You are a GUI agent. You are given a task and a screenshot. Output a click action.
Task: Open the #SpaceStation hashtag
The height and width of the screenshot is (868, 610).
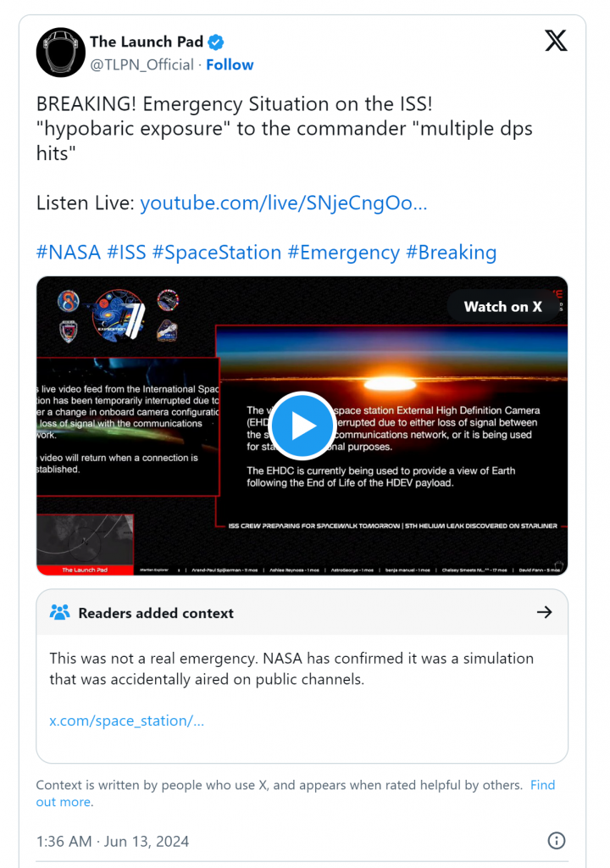(x=217, y=253)
